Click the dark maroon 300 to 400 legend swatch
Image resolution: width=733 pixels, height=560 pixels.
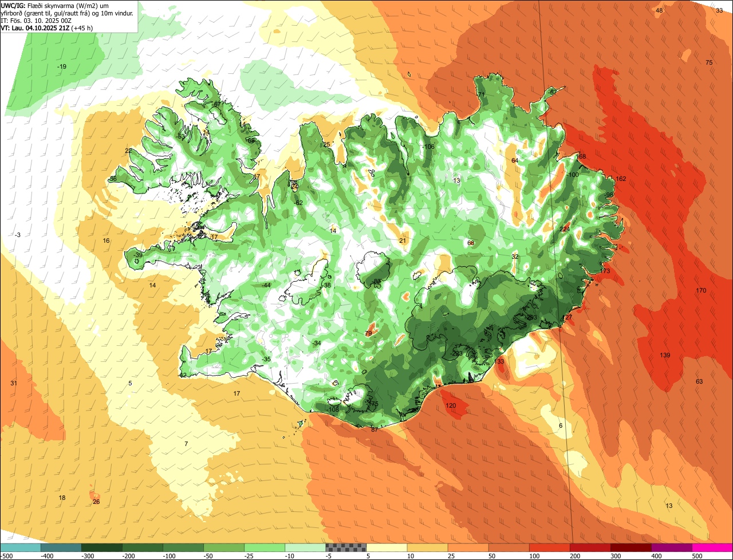click(x=630, y=547)
